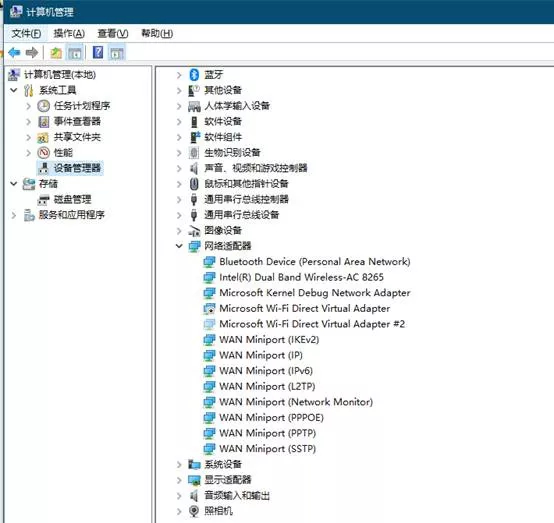Toggle the Show/Hide Action Pane icon
The width and height of the screenshot is (554, 523).
pos(117,53)
